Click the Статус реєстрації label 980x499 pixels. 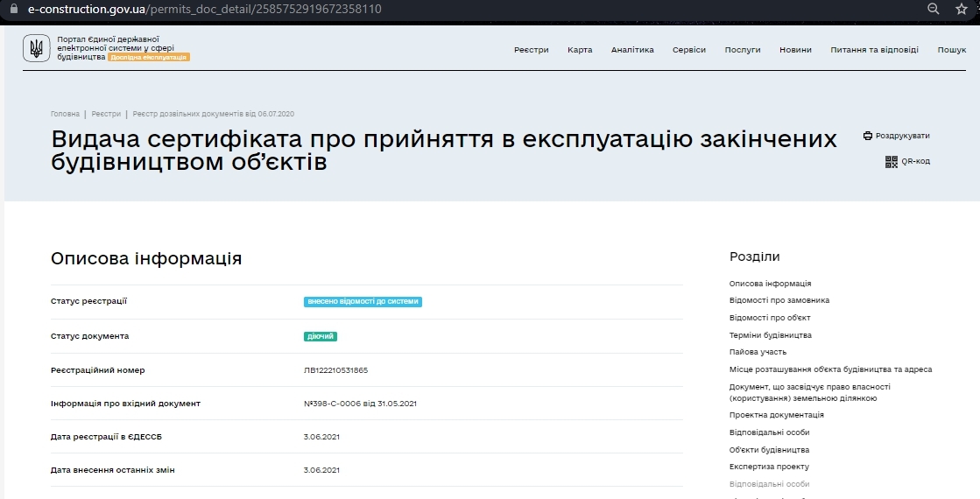tap(88, 302)
